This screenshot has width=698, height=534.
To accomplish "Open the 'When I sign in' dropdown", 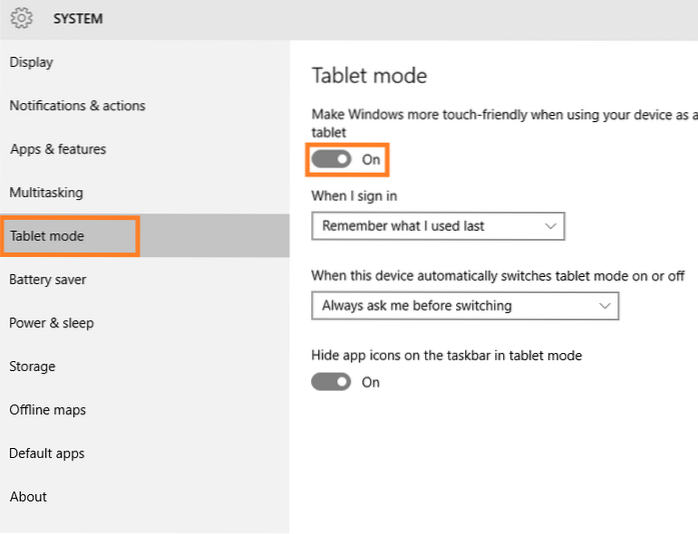I will click(438, 226).
